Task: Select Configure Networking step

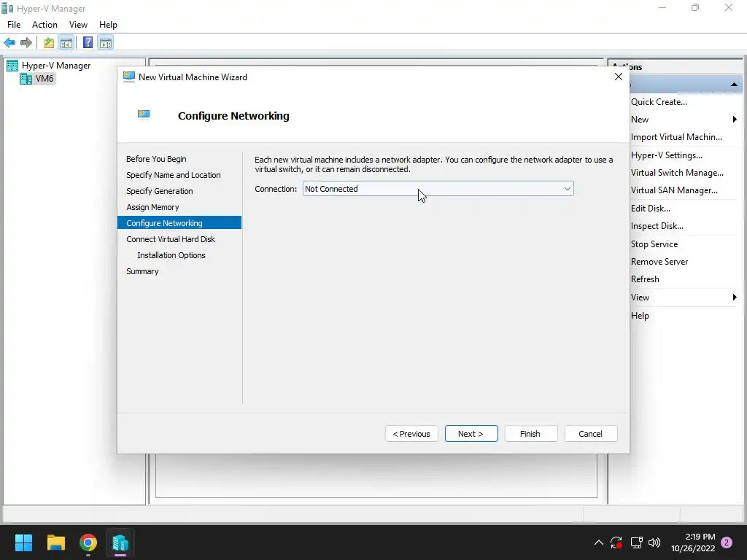Action: coord(179,223)
